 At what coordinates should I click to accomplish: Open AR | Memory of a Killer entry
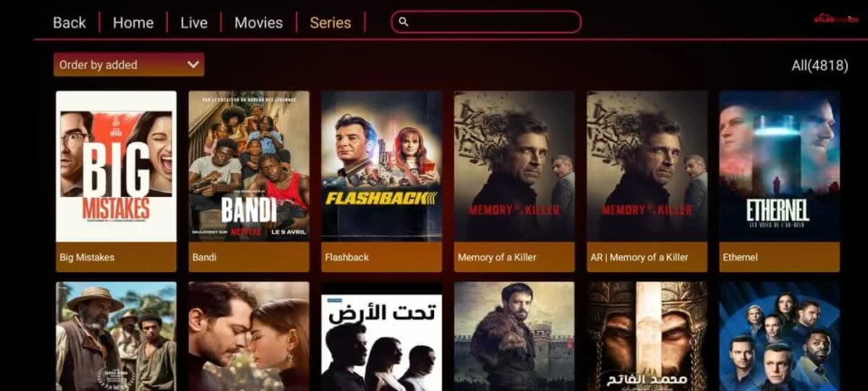647,182
